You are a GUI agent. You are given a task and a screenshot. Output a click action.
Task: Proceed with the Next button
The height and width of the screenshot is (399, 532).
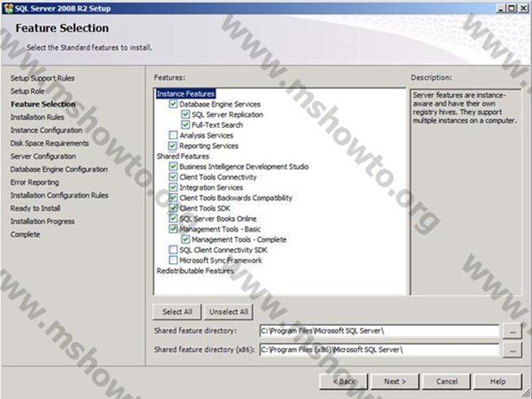tap(395, 382)
